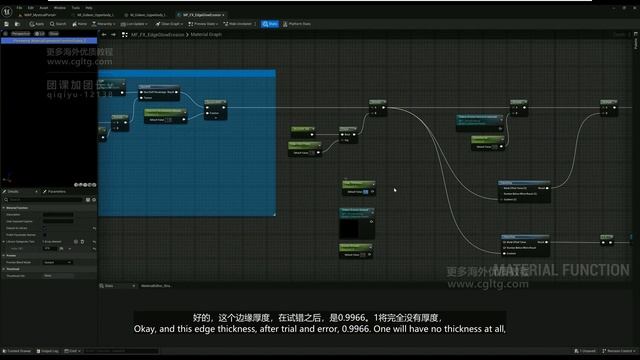Open the Content Drawer

[17, 351]
